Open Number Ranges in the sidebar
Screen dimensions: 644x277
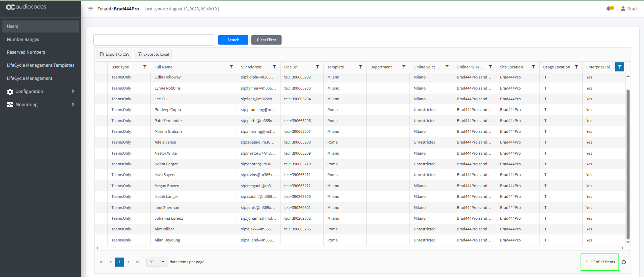point(23,39)
